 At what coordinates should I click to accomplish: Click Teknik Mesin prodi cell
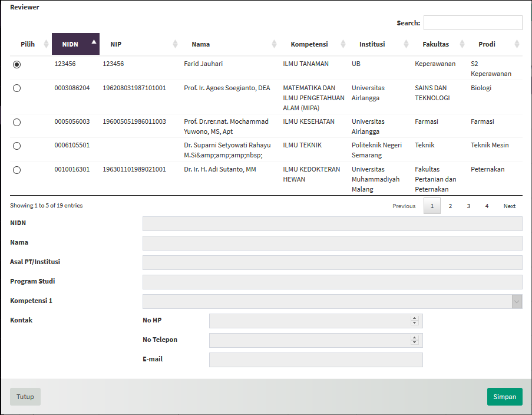490,145
